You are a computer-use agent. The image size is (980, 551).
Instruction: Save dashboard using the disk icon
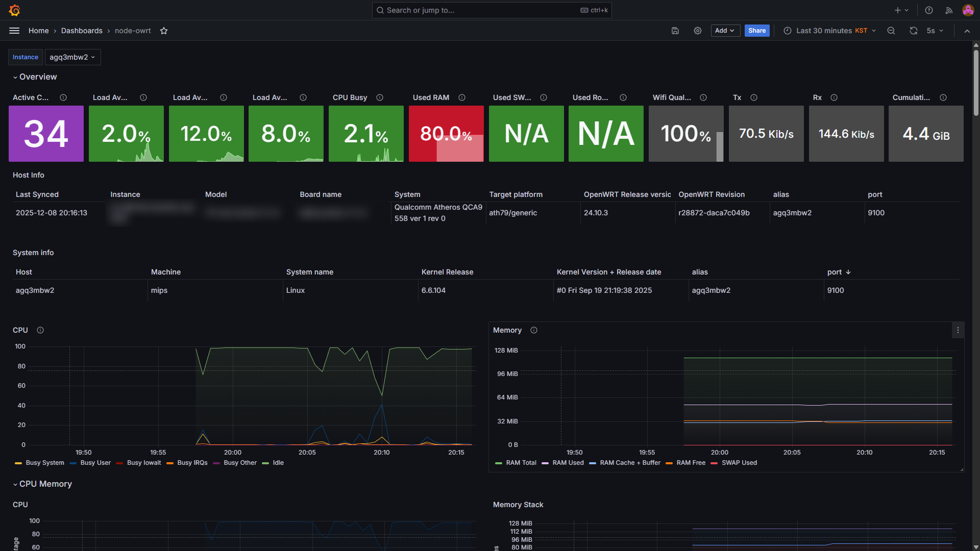(x=675, y=31)
